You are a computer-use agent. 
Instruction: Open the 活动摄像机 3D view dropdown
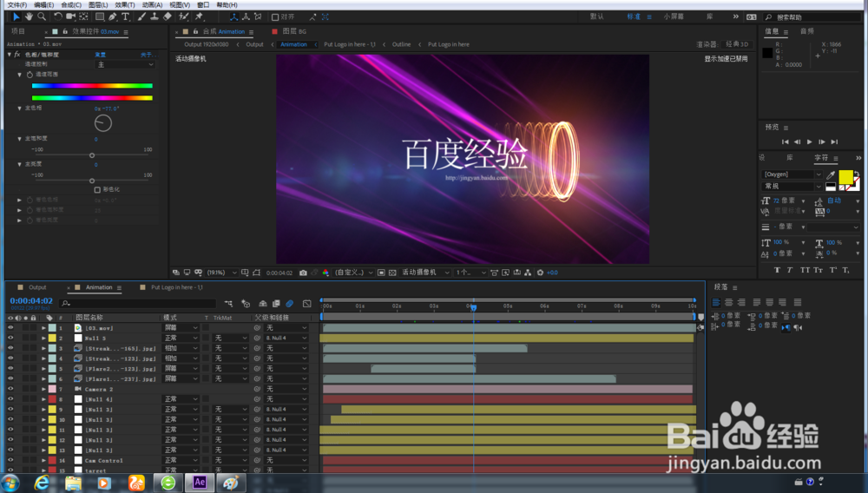coord(425,273)
